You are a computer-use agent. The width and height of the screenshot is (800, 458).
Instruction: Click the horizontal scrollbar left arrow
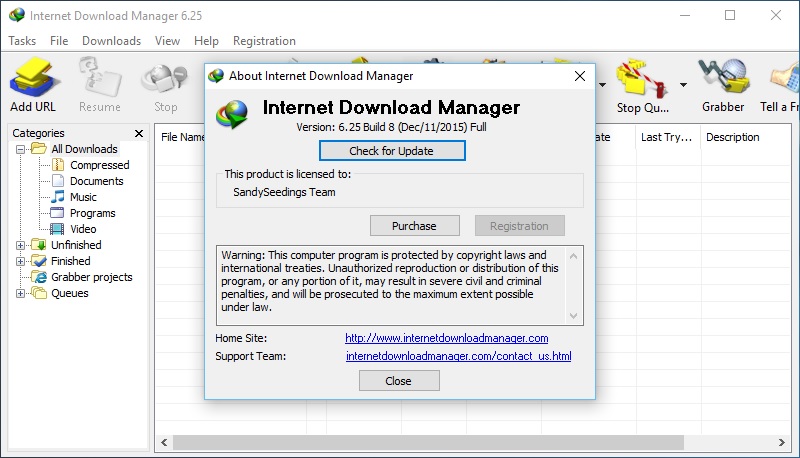[164, 442]
